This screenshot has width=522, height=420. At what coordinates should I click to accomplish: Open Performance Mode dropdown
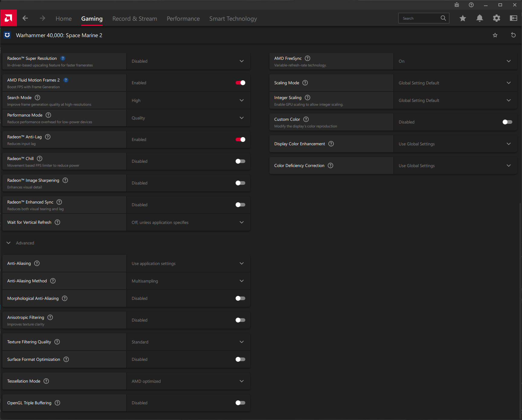coord(188,118)
